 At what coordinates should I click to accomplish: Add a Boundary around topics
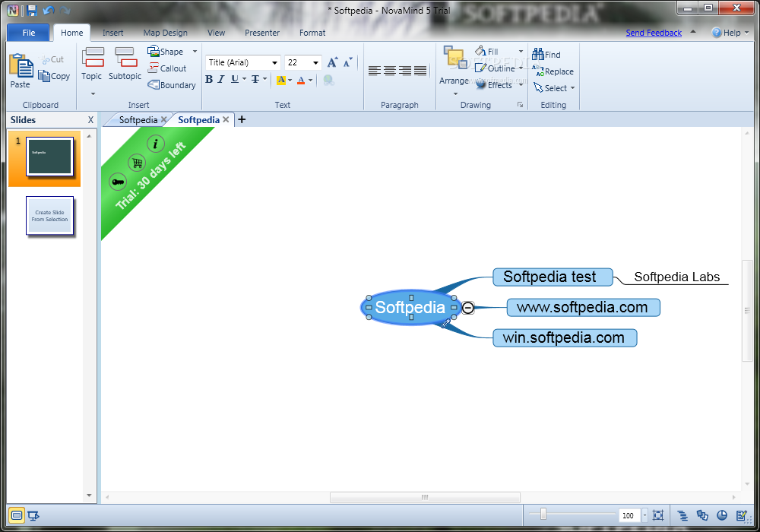[172, 85]
